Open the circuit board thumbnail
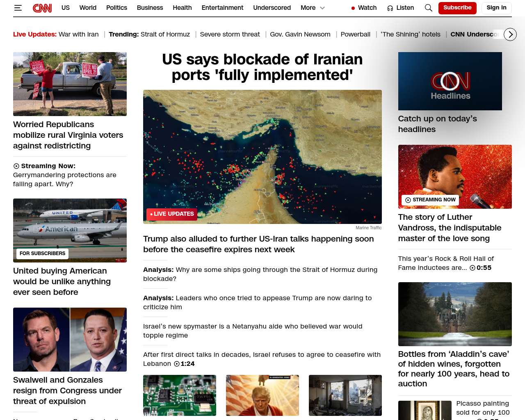This screenshot has width=525, height=420. [180, 395]
